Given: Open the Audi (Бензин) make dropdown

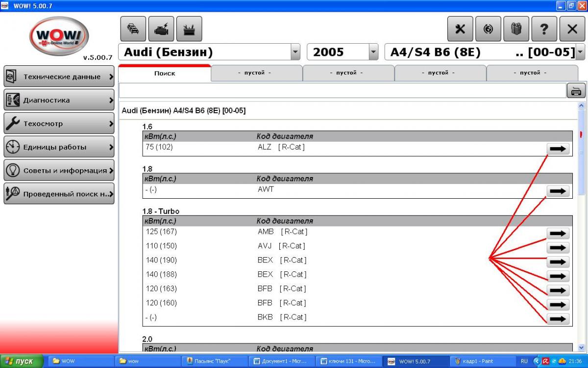Looking at the screenshot, I should (295, 52).
